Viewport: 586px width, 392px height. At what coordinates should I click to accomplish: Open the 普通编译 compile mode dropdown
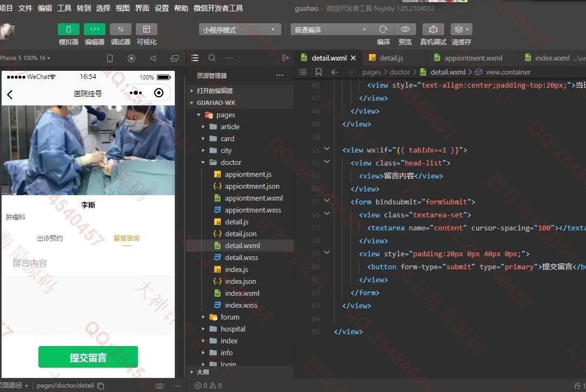coord(331,30)
